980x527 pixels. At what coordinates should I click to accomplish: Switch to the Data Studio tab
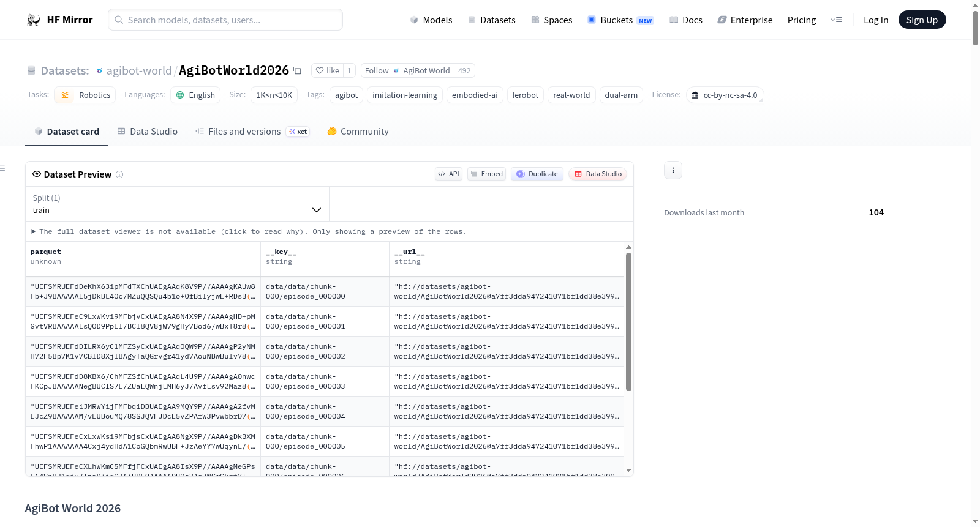[x=148, y=132]
